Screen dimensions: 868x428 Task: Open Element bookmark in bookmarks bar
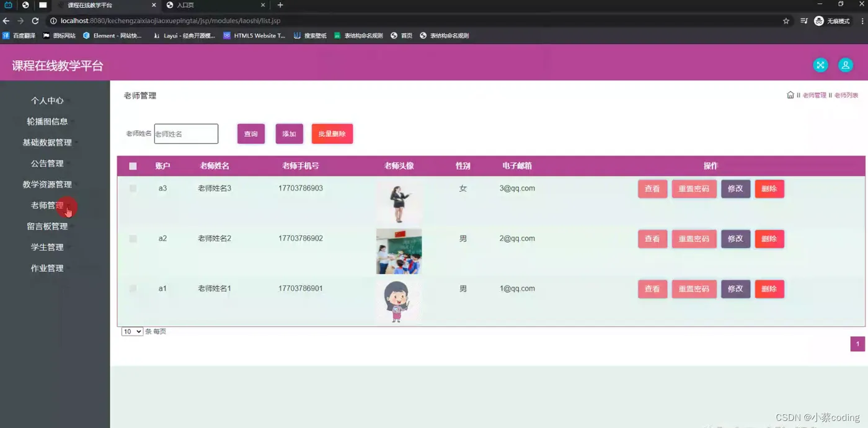coord(112,35)
